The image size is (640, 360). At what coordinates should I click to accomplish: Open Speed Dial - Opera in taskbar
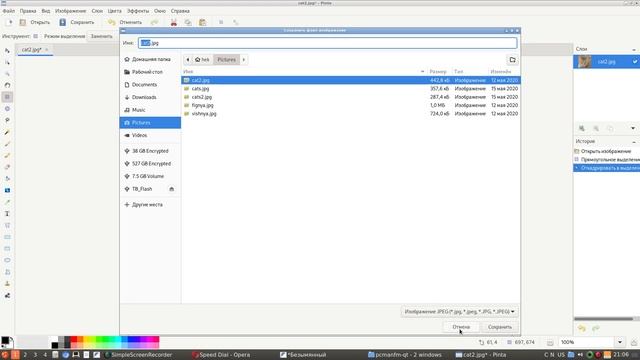click(221, 355)
